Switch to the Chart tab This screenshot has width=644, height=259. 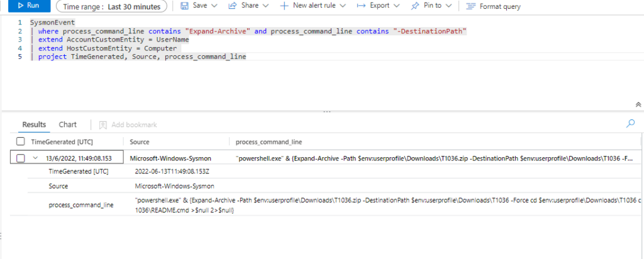point(68,124)
